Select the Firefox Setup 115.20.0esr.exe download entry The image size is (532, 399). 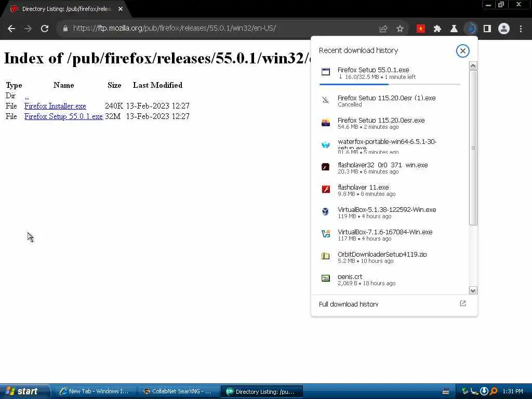click(390, 123)
